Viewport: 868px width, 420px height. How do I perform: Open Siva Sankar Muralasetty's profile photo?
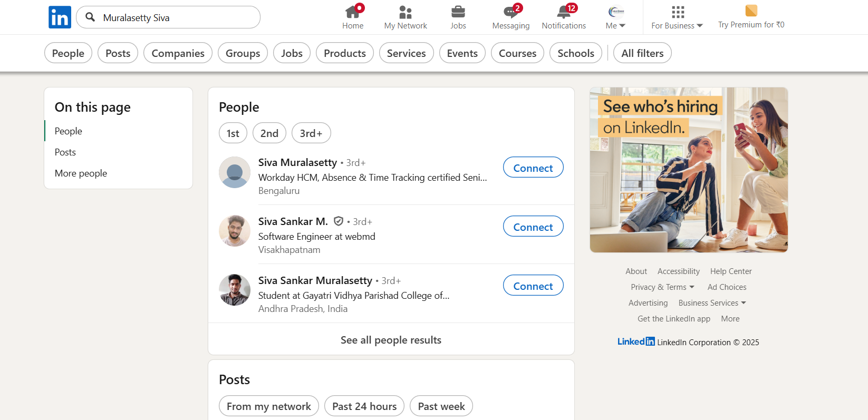click(235, 290)
